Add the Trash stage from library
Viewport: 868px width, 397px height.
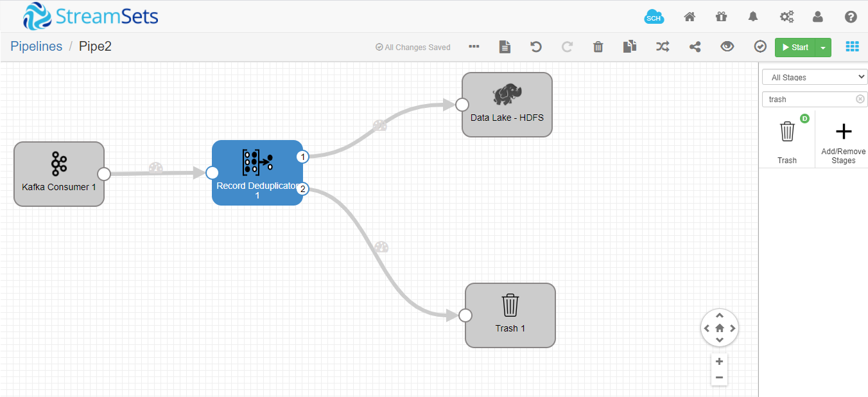pyautogui.click(x=787, y=139)
